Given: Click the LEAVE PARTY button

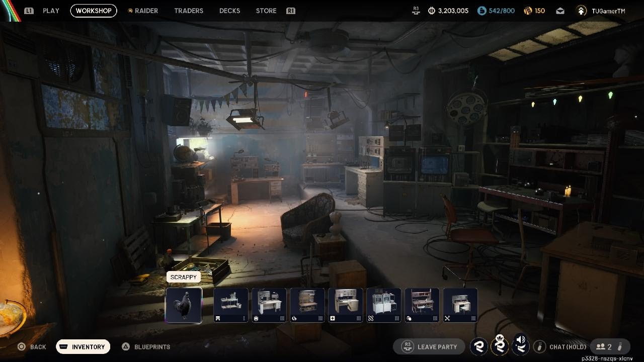Looking at the screenshot, I should [x=429, y=346].
